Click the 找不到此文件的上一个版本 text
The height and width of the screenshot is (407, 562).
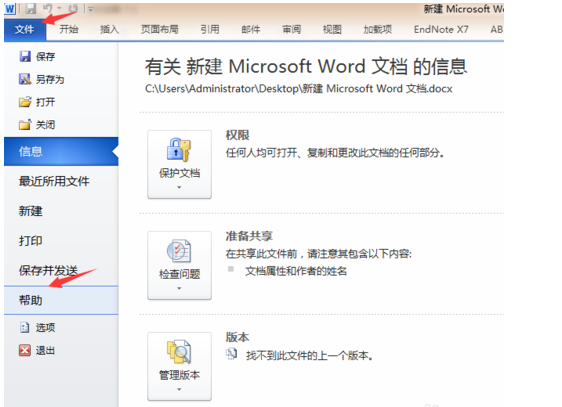[x=310, y=356]
